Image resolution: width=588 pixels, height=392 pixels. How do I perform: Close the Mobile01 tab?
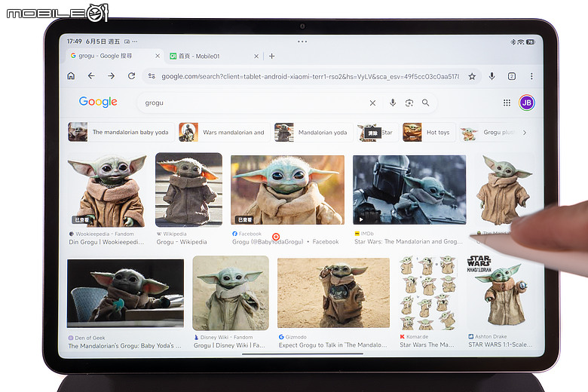(256, 57)
